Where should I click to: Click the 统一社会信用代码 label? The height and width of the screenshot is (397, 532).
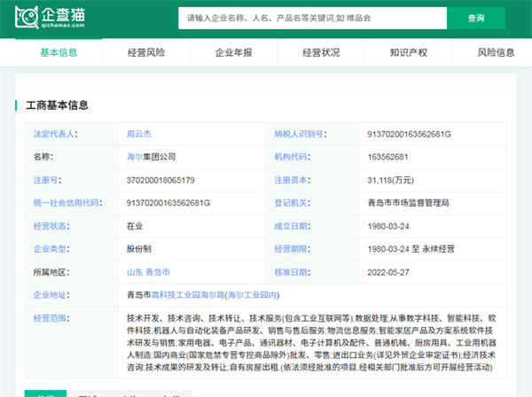pos(66,203)
